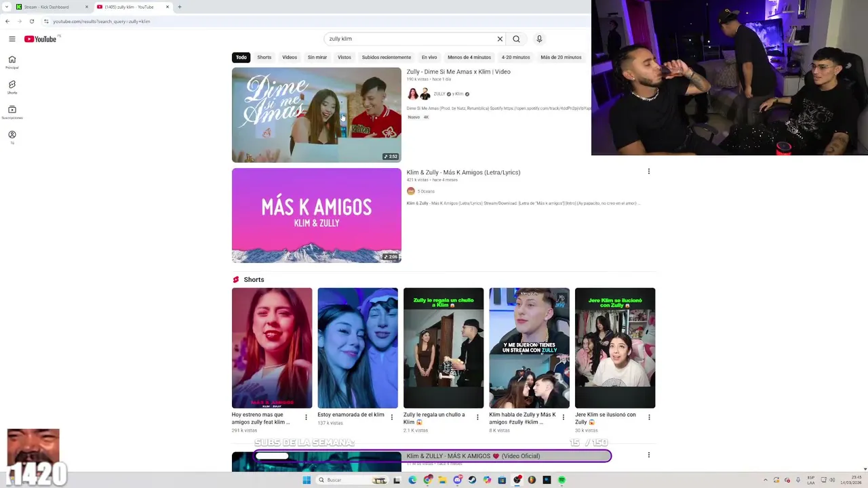Viewport: 868px width, 488px height.
Task: Open Steam from the taskbar
Action: [x=472, y=480]
